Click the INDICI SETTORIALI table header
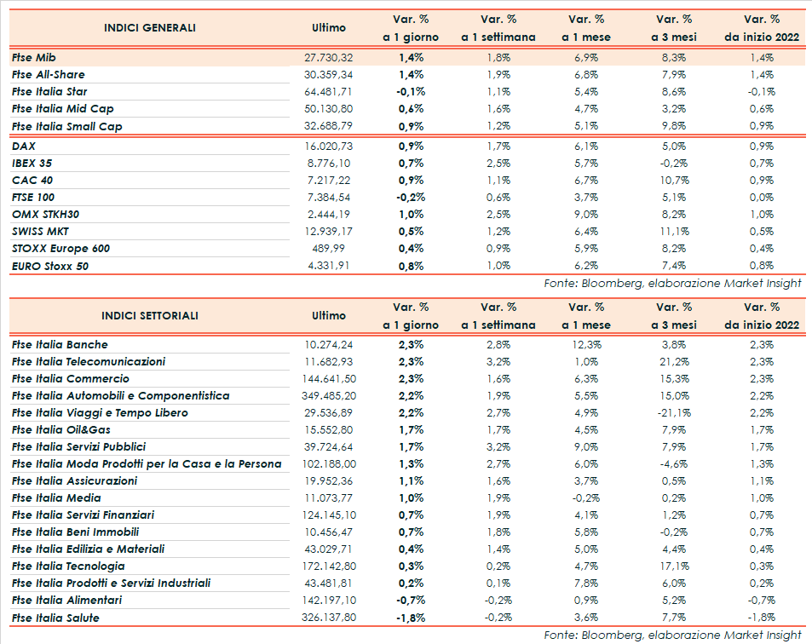812x644 pixels. [x=150, y=315]
